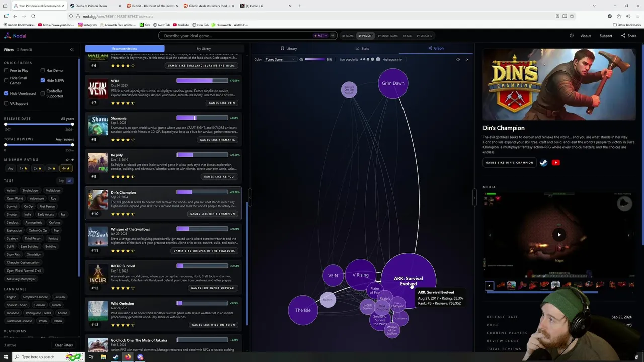
Task: Open the FAST speed mode dropdown
Action: point(320,36)
